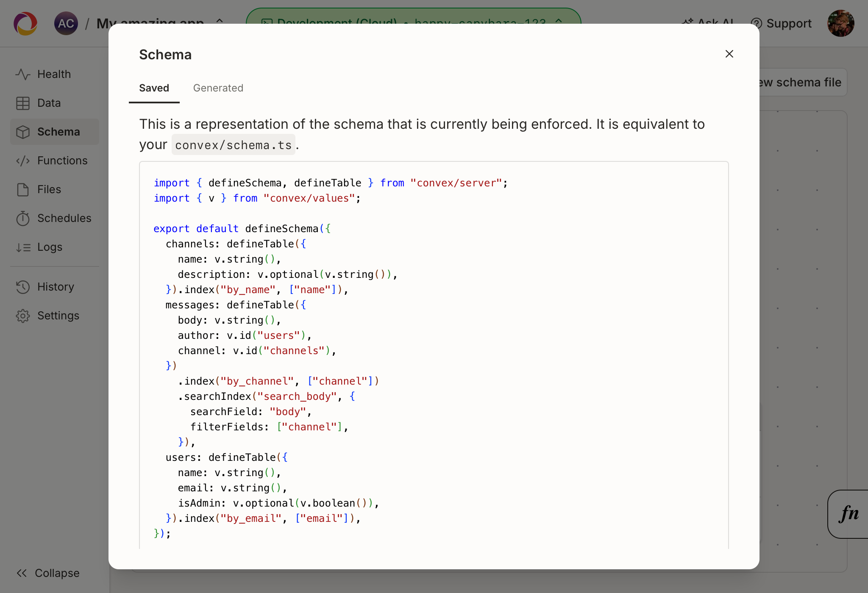Click the Functions code icon
This screenshot has width=868, height=593.
[x=23, y=161]
